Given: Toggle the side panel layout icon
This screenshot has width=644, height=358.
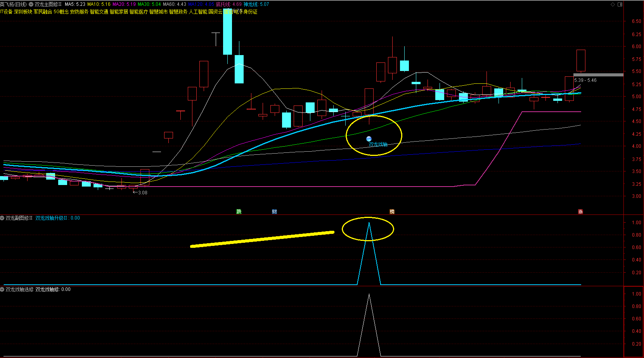Looking at the screenshot, I should point(620,4).
